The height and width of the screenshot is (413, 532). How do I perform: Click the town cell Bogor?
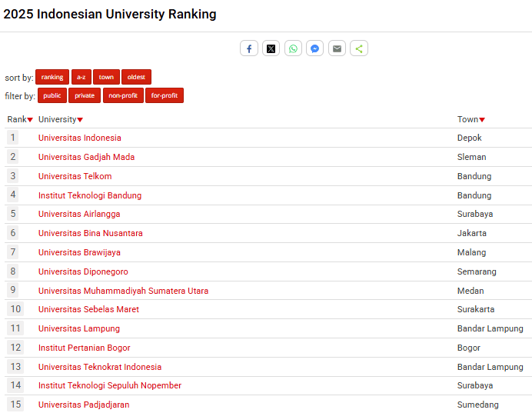tap(469, 348)
